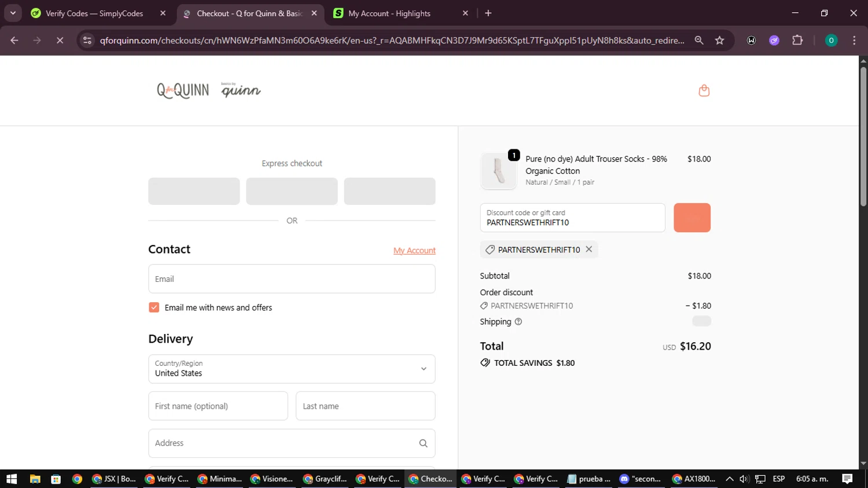The height and width of the screenshot is (488, 868).
Task: Click the Last name field
Action: pos(366,406)
